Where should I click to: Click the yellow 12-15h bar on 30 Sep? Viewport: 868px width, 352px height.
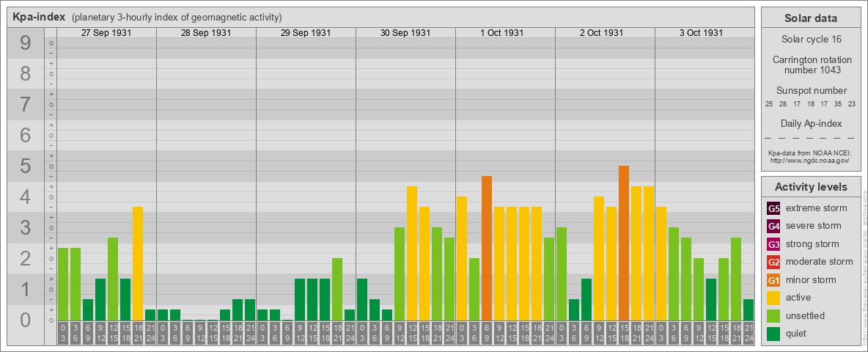point(412,254)
